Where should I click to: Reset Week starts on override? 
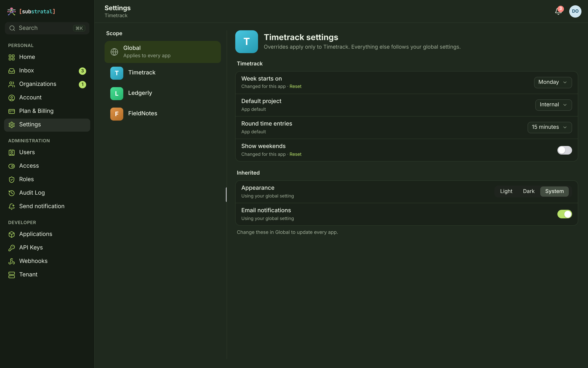295,86
